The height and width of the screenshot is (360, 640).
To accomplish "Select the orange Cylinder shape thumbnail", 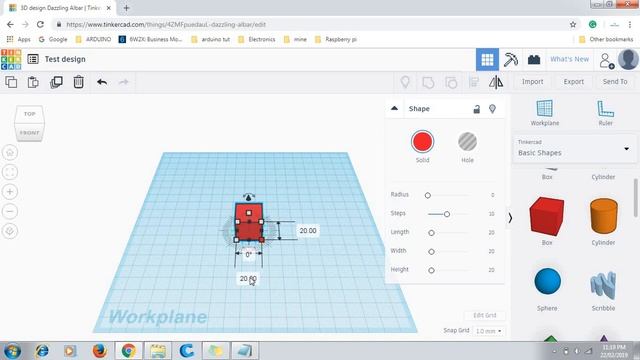I will [603, 216].
